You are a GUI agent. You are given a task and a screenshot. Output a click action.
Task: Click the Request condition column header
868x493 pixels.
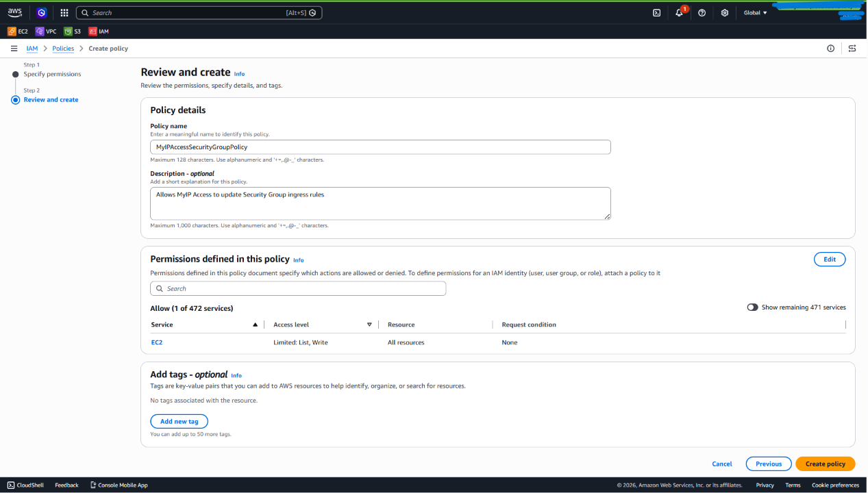pos(529,325)
